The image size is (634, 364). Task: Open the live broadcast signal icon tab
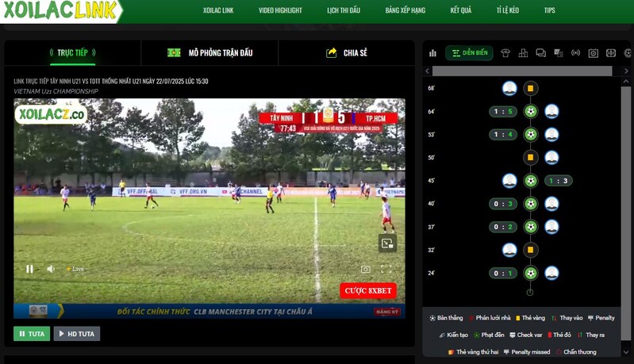point(575,53)
